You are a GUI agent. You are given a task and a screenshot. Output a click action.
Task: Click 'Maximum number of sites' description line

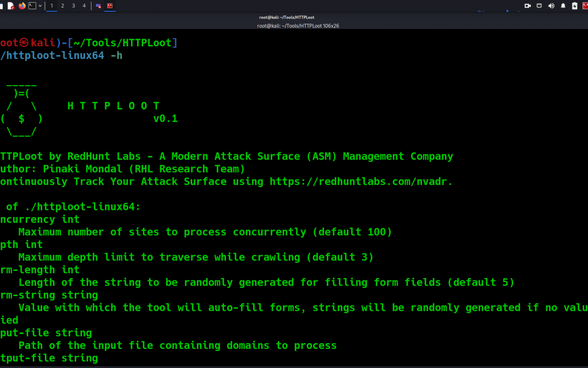205,232
